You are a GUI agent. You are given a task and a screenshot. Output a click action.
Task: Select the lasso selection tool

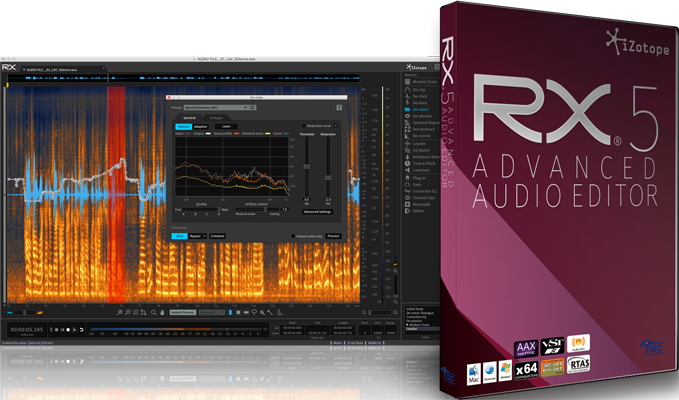254,312
